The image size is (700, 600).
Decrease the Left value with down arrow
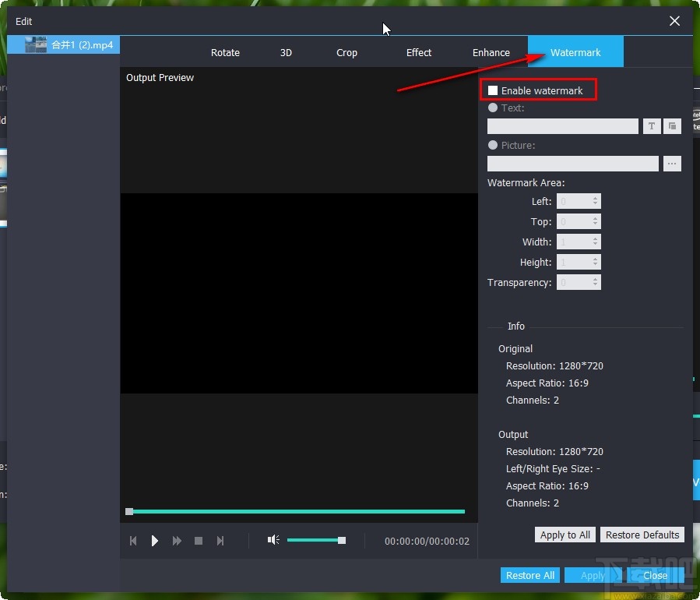coord(595,204)
